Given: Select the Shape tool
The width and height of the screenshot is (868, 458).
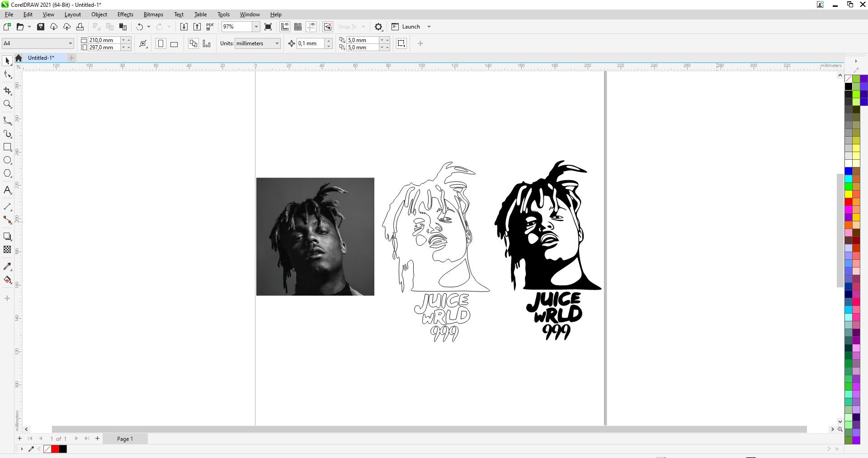Looking at the screenshot, I should click(x=7, y=75).
